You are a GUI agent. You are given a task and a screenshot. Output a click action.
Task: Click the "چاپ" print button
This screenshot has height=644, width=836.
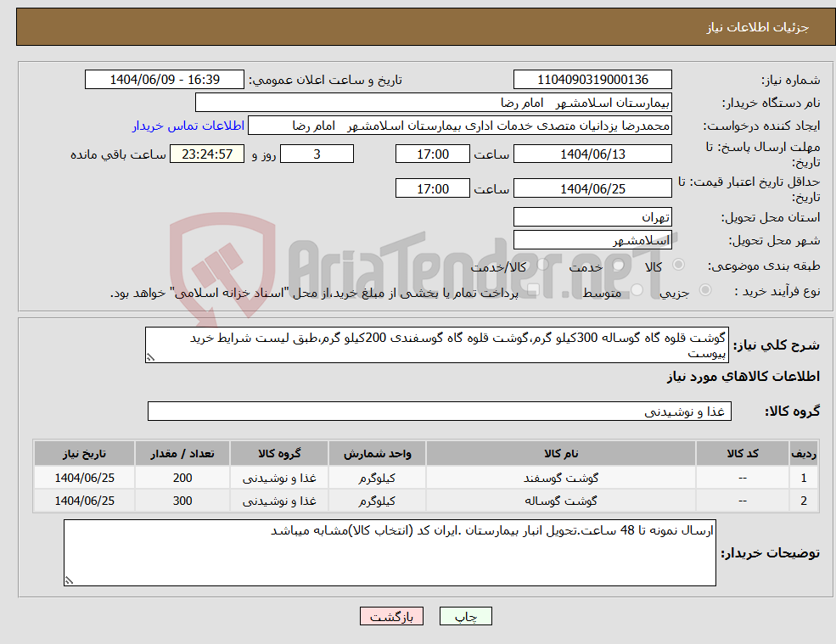465,616
